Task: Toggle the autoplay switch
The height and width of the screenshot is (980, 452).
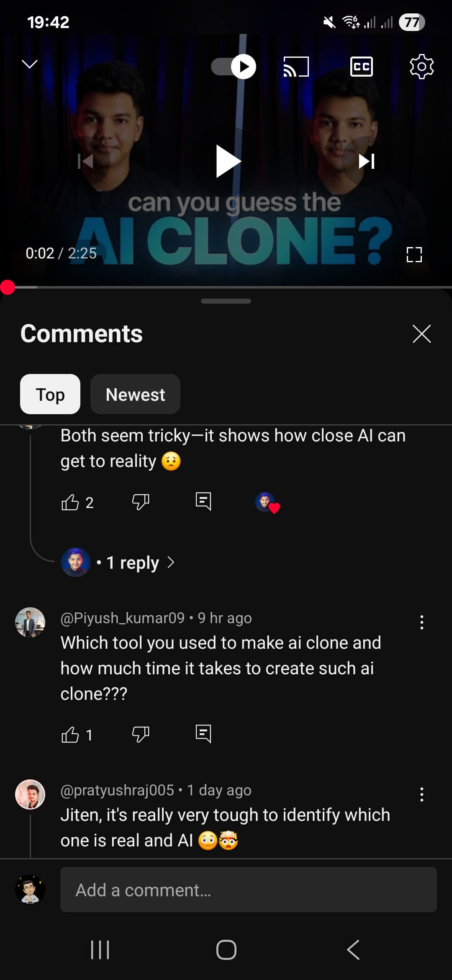Action: (234, 67)
